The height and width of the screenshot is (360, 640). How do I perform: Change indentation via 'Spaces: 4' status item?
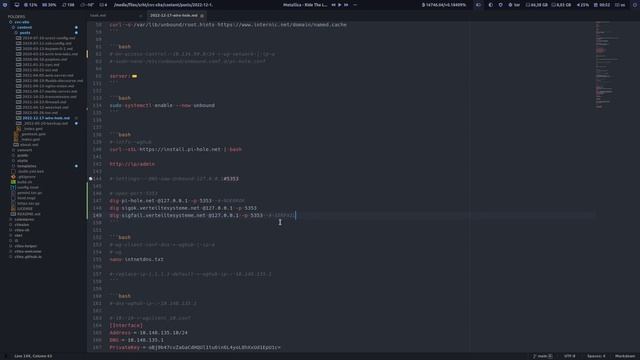click(596, 356)
